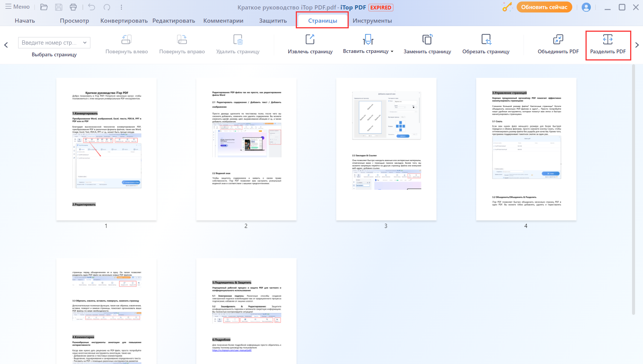Screen dimensions: 643x364
Task: Select page 3 thumbnail
Action: pyautogui.click(x=386, y=149)
